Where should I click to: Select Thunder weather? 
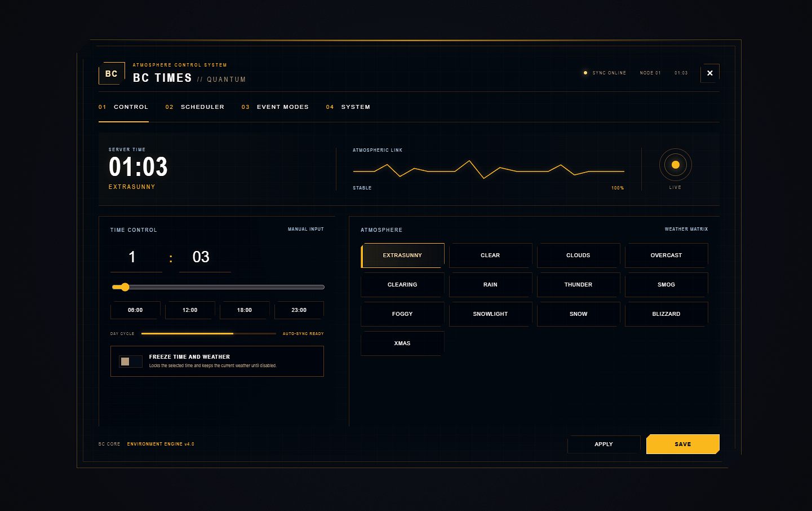point(578,285)
